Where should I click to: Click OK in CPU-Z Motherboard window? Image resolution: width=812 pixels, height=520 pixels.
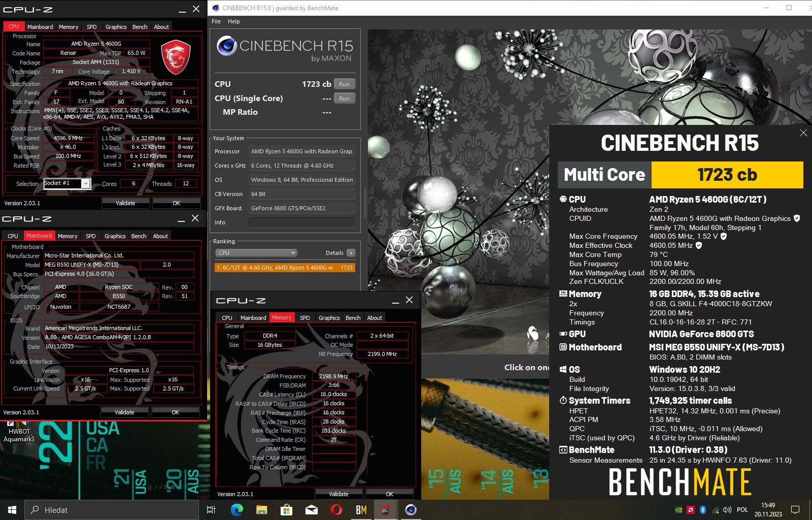[x=176, y=412]
